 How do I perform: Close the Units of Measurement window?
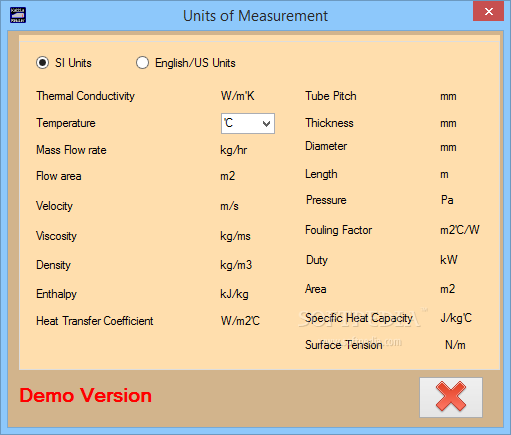click(x=488, y=12)
